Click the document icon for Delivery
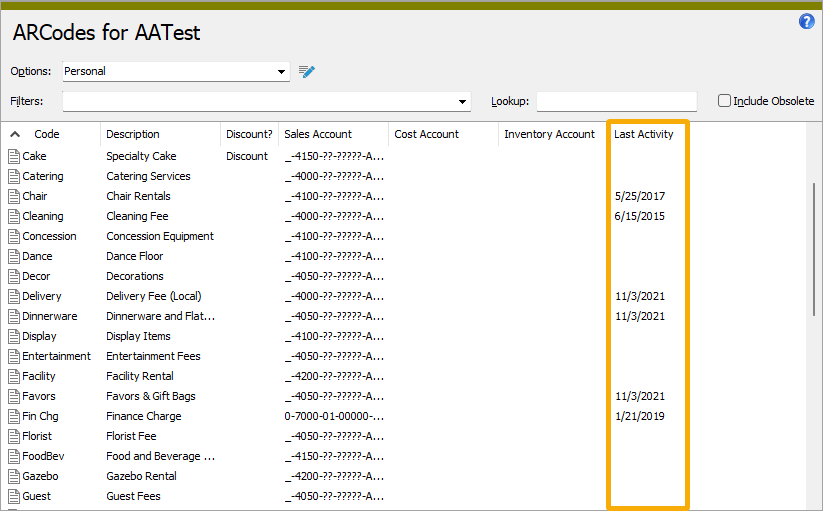 point(14,296)
